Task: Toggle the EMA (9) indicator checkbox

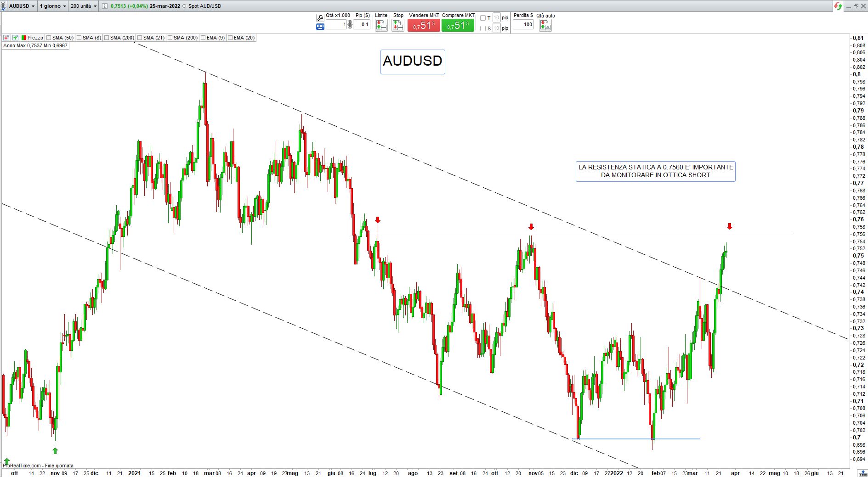Action: point(203,38)
